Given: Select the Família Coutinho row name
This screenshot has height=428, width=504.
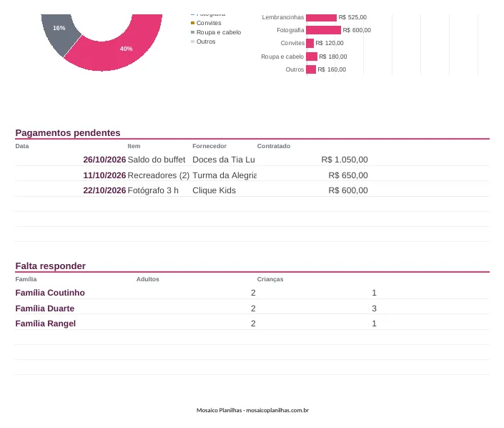Looking at the screenshot, I should tap(50, 293).
